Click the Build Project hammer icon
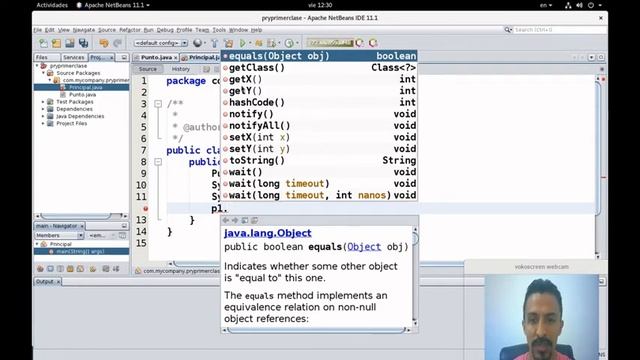Screen dimensions: 640x360 pos(215,43)
